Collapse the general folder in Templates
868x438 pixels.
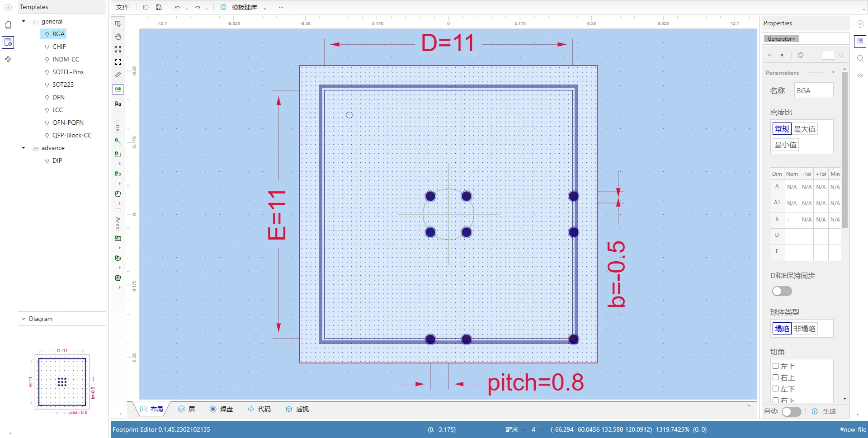tap(24, 21)
